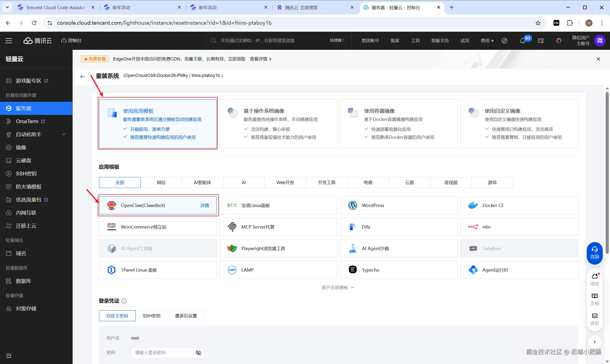Collapse the sidebar with the bottom-left icon
Viewport: 610px width, 364px height.
[x=9, y=356]
